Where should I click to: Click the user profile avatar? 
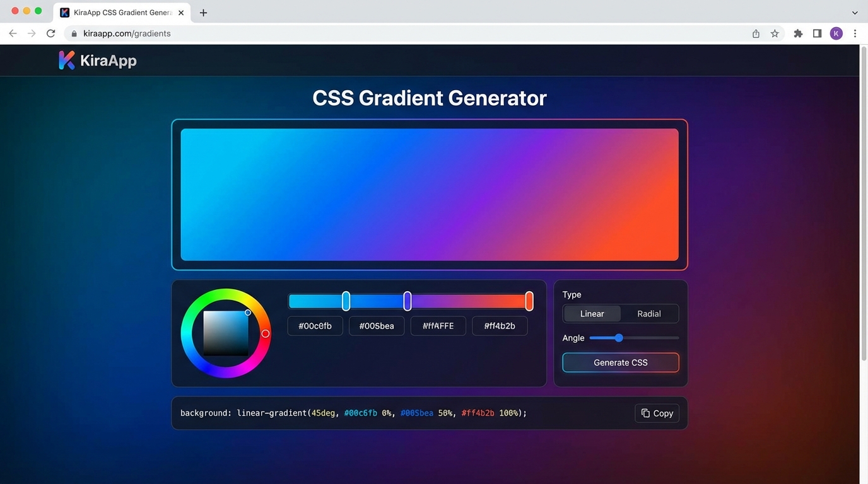836,33
